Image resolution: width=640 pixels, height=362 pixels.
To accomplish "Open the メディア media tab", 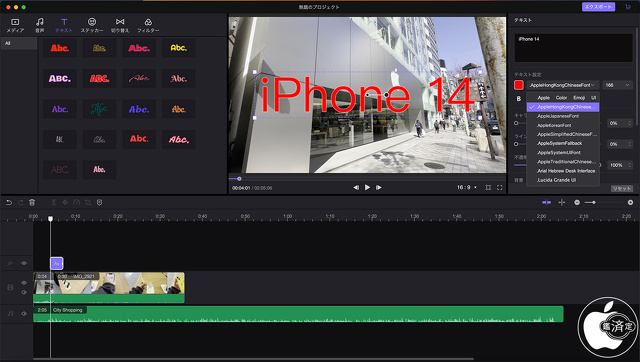I will (x=15, y=25).
